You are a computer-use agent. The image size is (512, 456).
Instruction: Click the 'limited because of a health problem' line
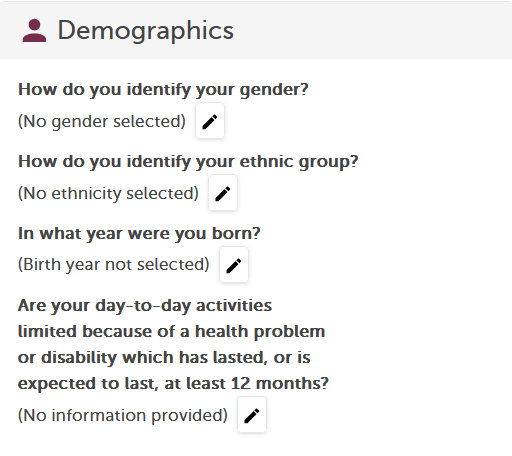click(171, 332)
